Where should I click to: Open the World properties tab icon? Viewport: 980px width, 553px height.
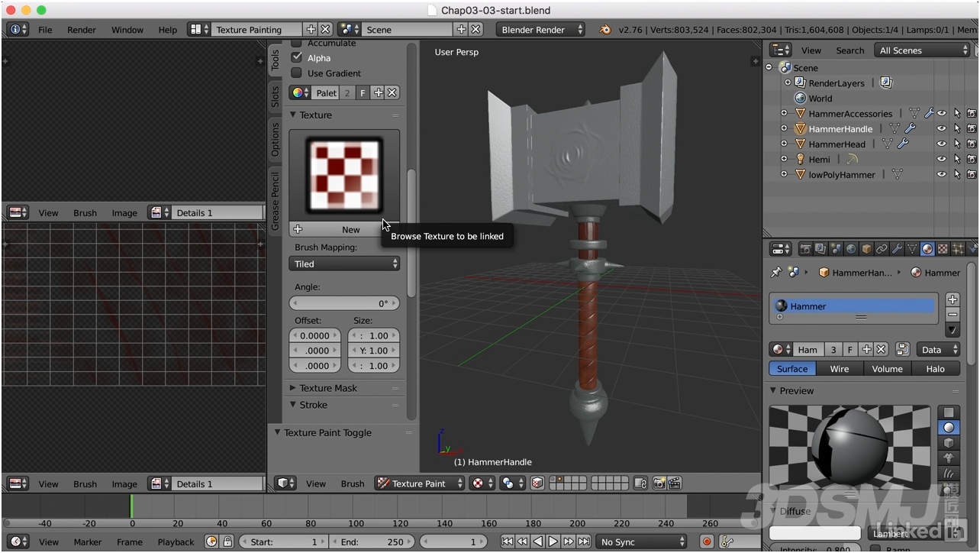click(851, 249)
